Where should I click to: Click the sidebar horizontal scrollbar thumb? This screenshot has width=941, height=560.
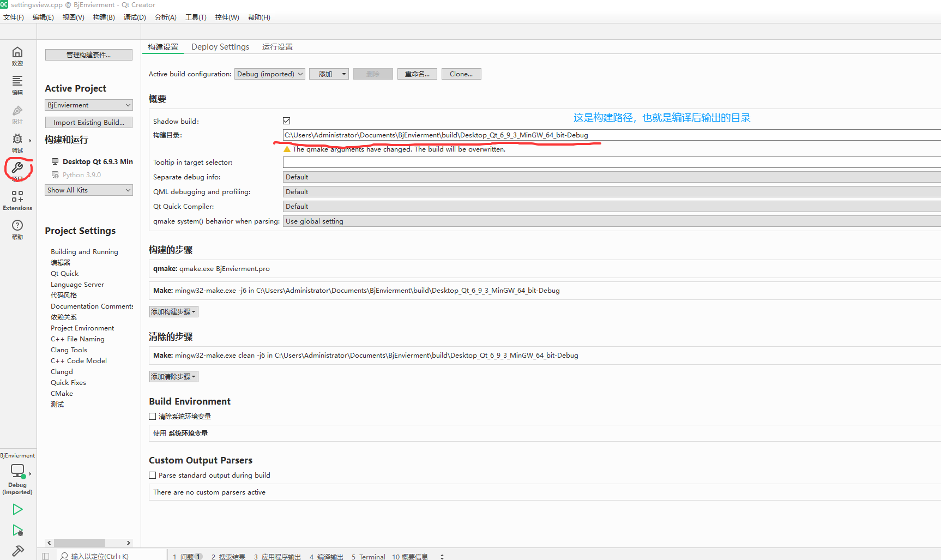click(x=80, y=543)
